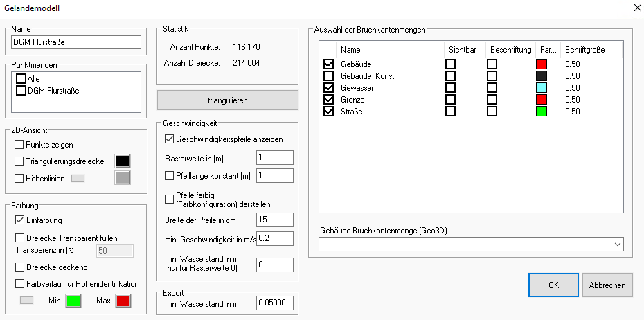
Task: Cancel with the Abbrechen button
Action: click(607, 285)
